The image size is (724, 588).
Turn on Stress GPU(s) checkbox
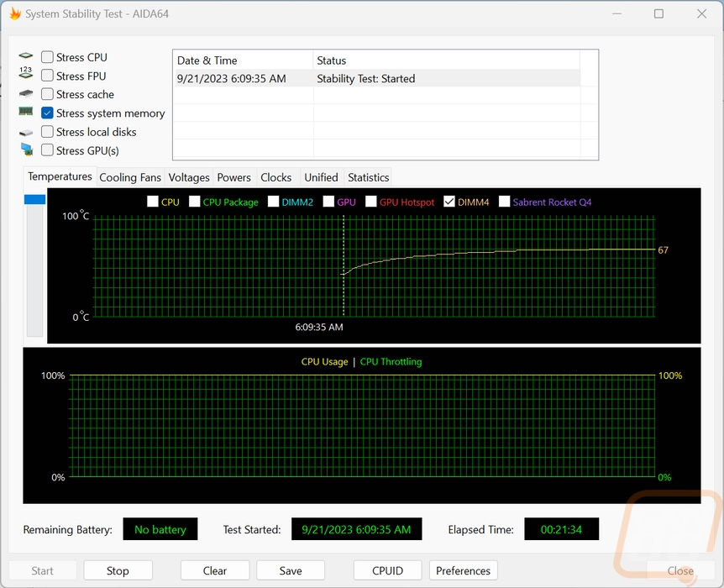47,150
